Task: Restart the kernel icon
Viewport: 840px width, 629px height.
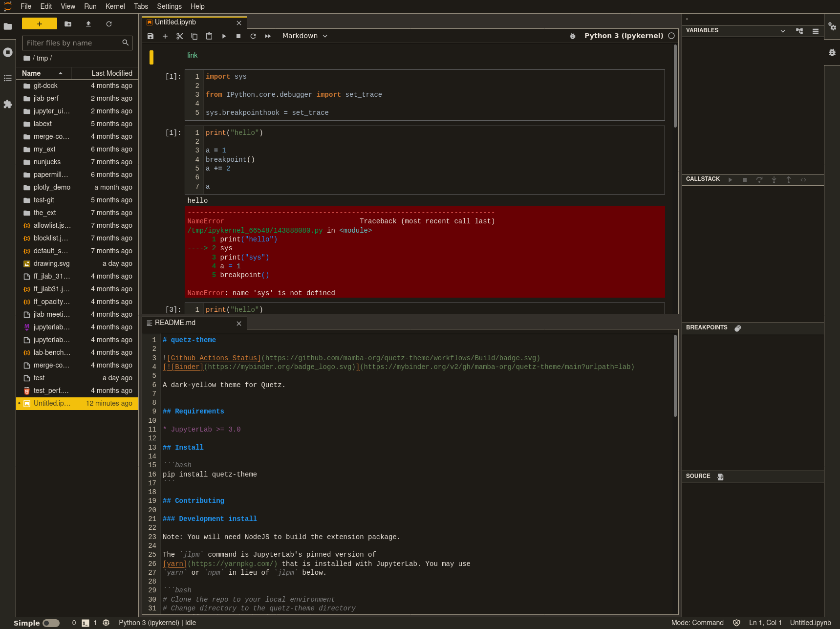Action: pyautogui.click(x=253, y=36)
